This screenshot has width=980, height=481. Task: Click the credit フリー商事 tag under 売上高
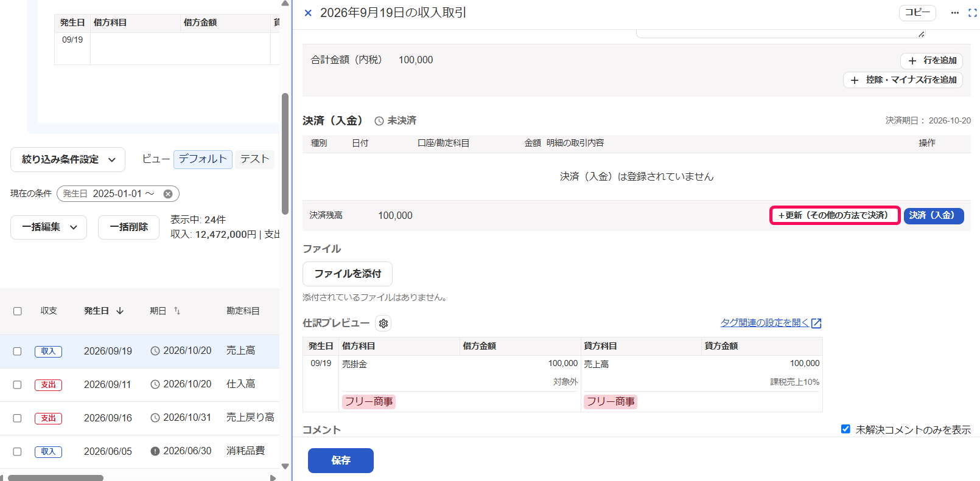(611, 402)
